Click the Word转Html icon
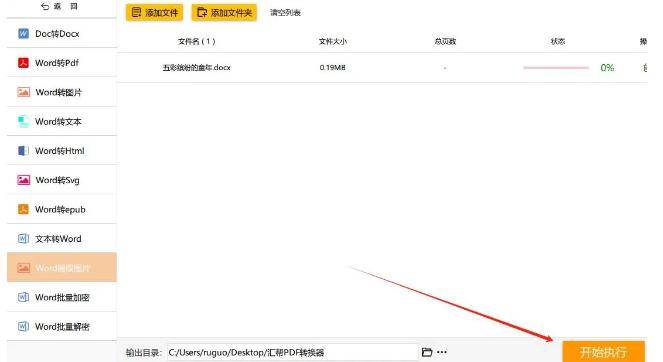 (23, 151)
